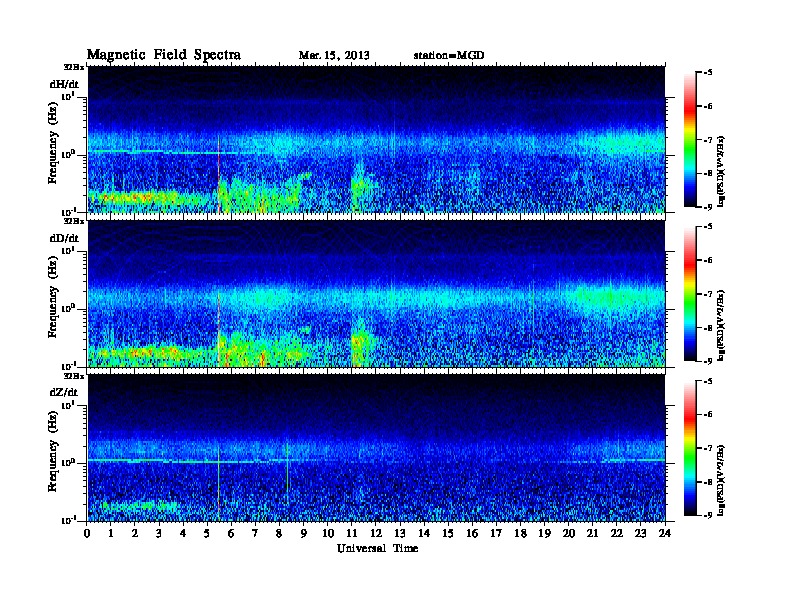Click hour tick label "24" on time axis

pos(665,533)
